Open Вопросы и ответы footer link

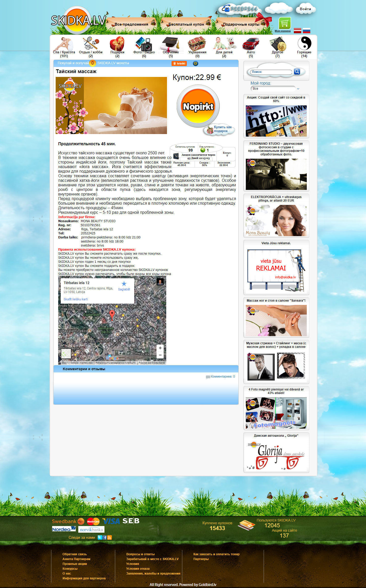tap(141, 554)
